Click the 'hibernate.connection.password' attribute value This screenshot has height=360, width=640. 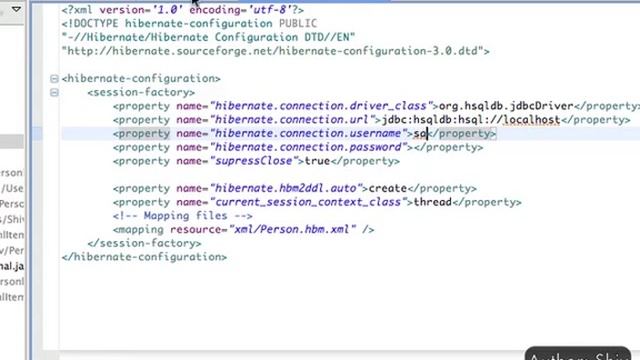point(308,147)
